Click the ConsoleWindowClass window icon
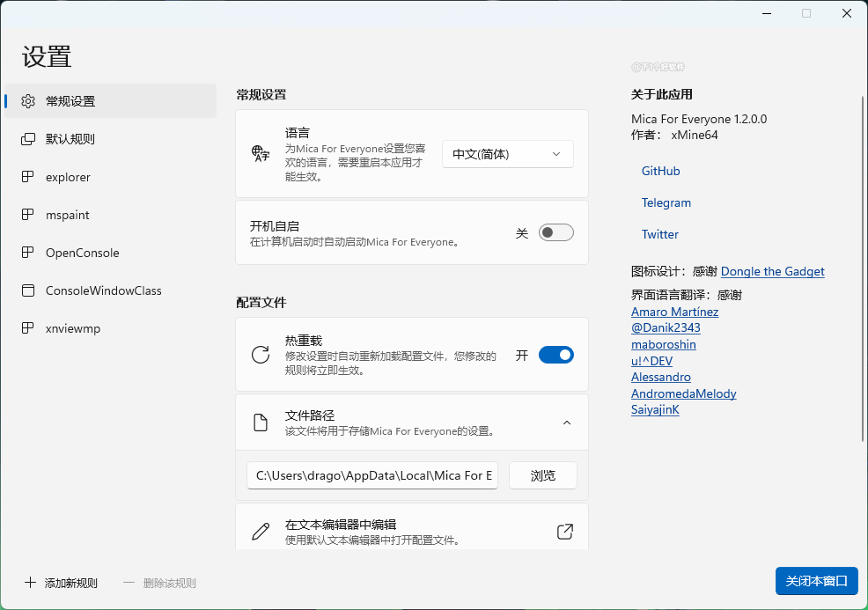Screen dimensions: 868x610 click(x=28, y=290)
